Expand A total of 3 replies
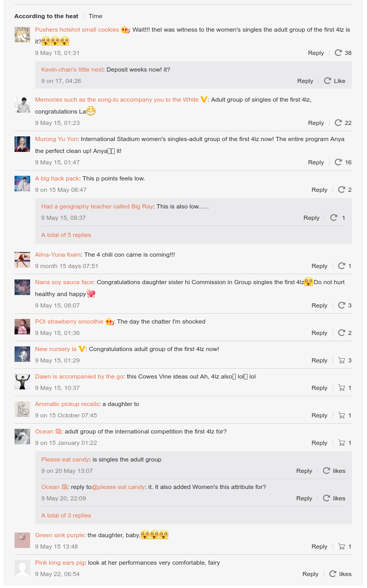 [66, 515]
